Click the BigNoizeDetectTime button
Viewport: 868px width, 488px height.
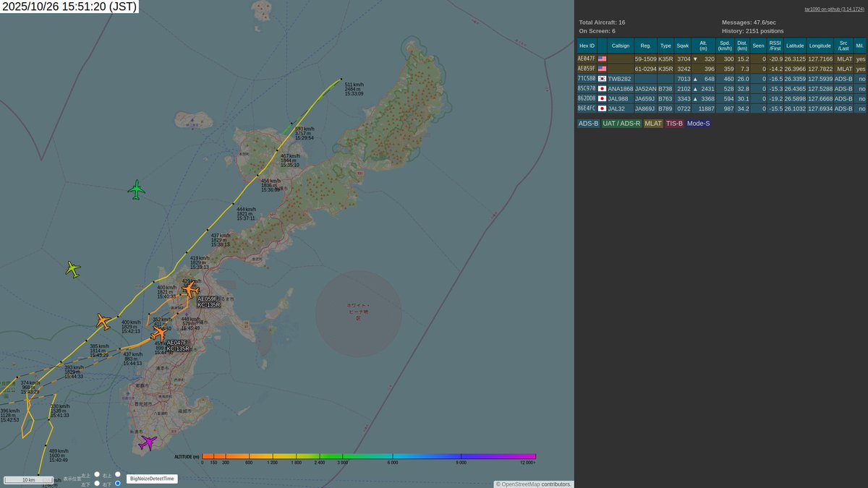point(152,479)
